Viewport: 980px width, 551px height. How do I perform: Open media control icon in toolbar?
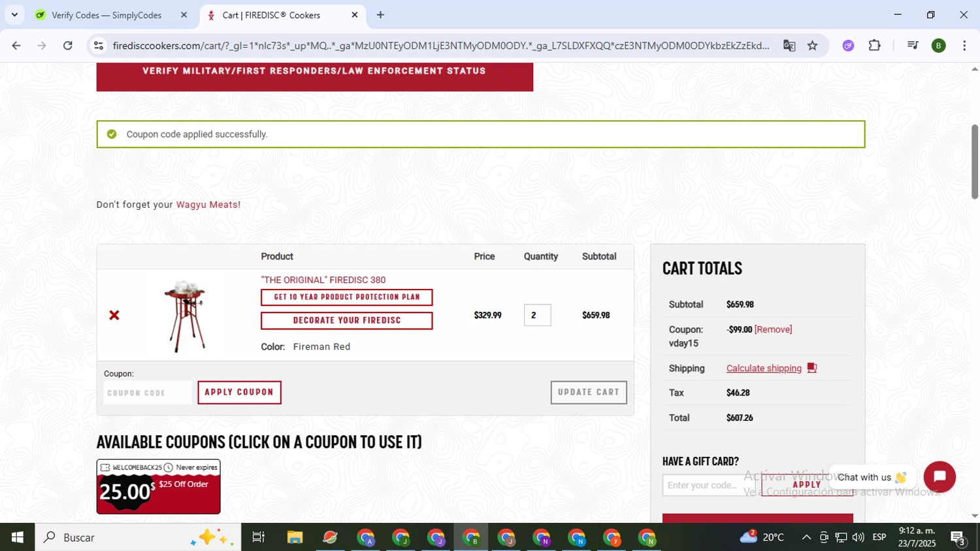click(913, 46)
